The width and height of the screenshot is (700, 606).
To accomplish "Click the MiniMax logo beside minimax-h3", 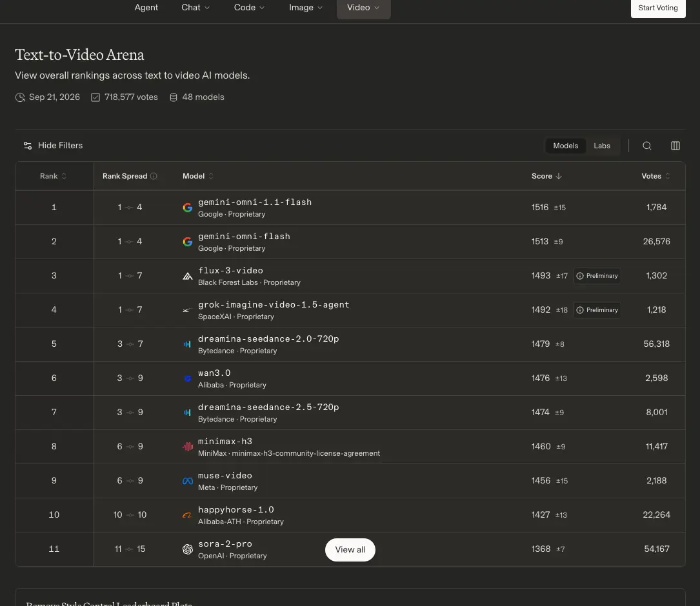I will [x=188, y=446].
